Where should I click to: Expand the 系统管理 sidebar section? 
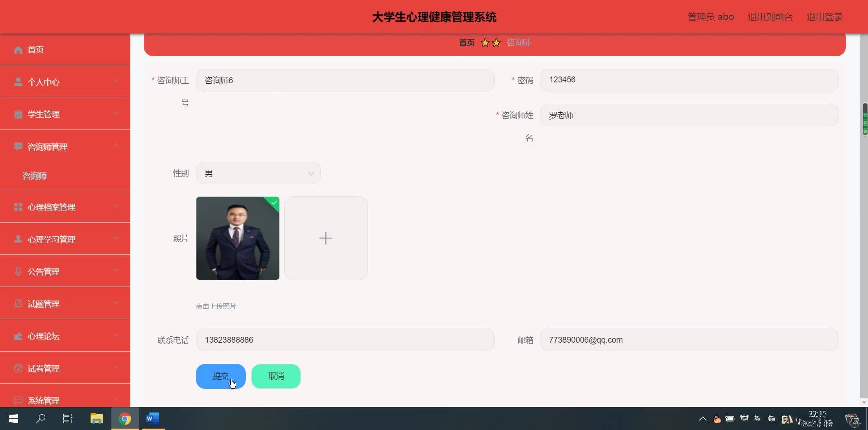(115, 400)
